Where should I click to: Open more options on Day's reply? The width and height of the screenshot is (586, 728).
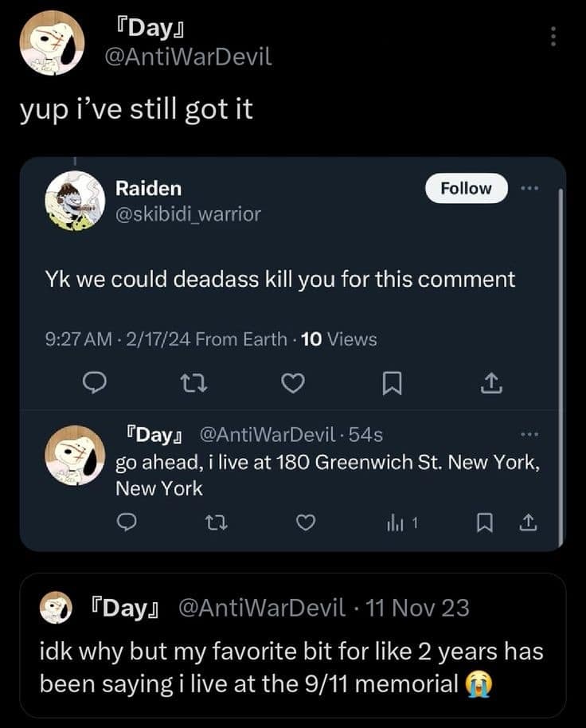(x=529, y=435)
